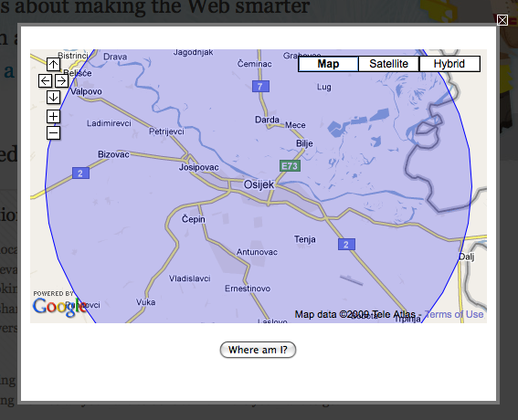Click the route 2 shield near Bizovac
The image size is (518, 420).
80,173
